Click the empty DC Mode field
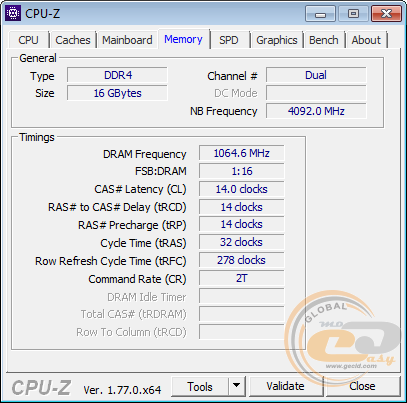This screenshot has height=403, width=407. [316, 93]
